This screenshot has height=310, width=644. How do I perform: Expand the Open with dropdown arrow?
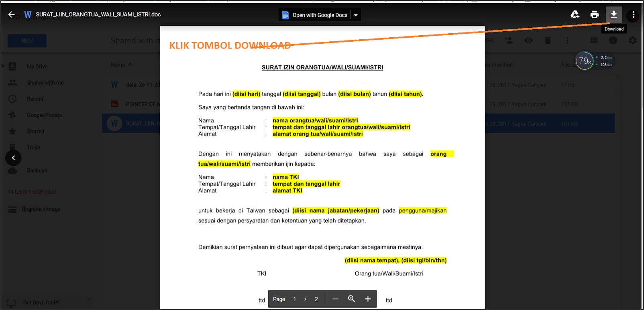click(x=356, y=15)
